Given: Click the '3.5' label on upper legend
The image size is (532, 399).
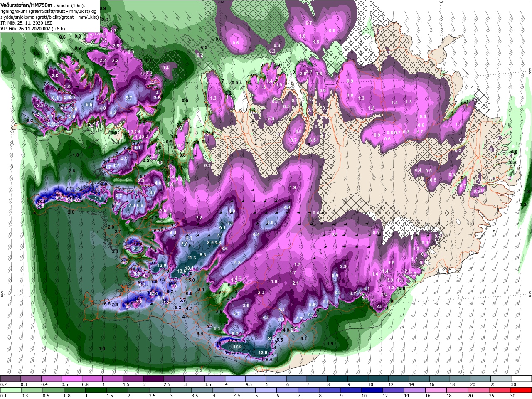Looking at the screenshot, I should click(208, 384).
